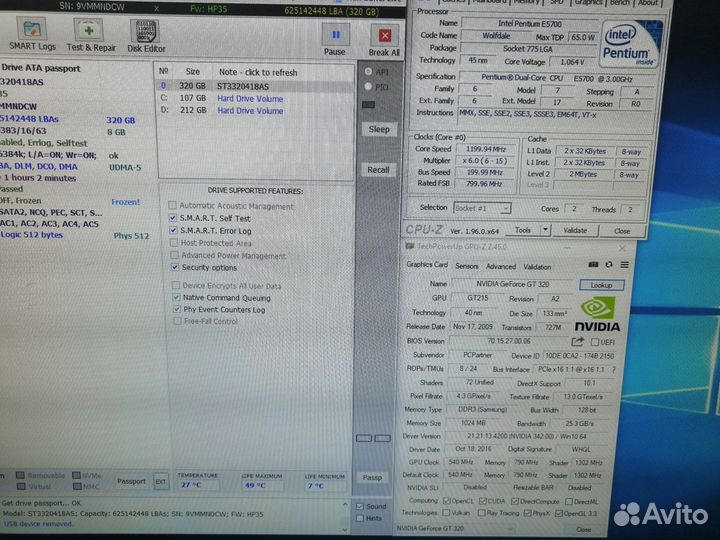The height and width of the screenshot is (540, 720).
Task: Select the API radio option
Action: pos(368,71)
